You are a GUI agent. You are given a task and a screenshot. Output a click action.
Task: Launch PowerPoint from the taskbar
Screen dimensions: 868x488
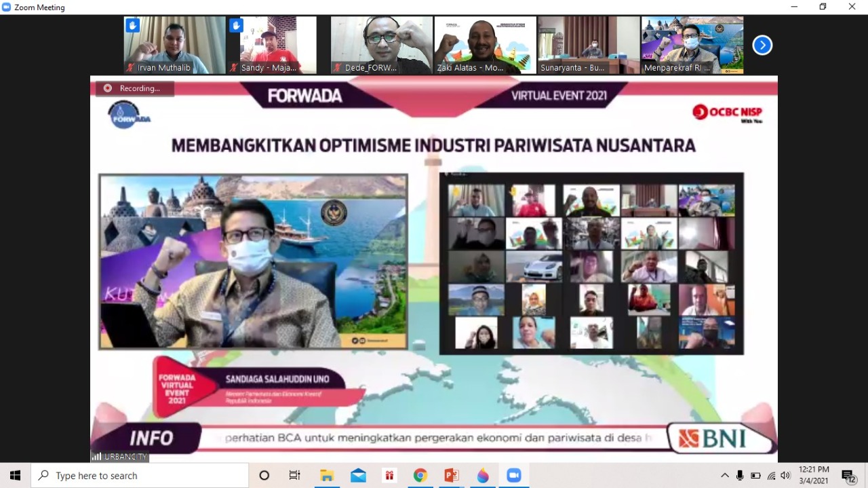452,475
